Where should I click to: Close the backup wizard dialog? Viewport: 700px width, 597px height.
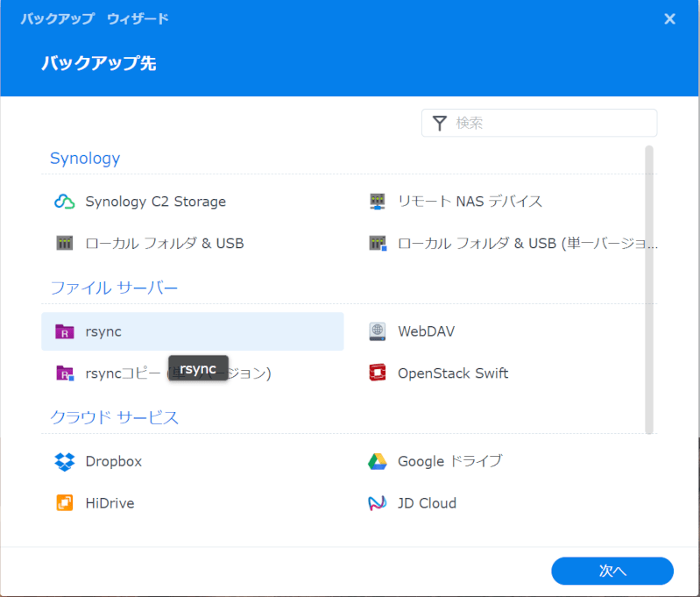[x=669, y=18]
